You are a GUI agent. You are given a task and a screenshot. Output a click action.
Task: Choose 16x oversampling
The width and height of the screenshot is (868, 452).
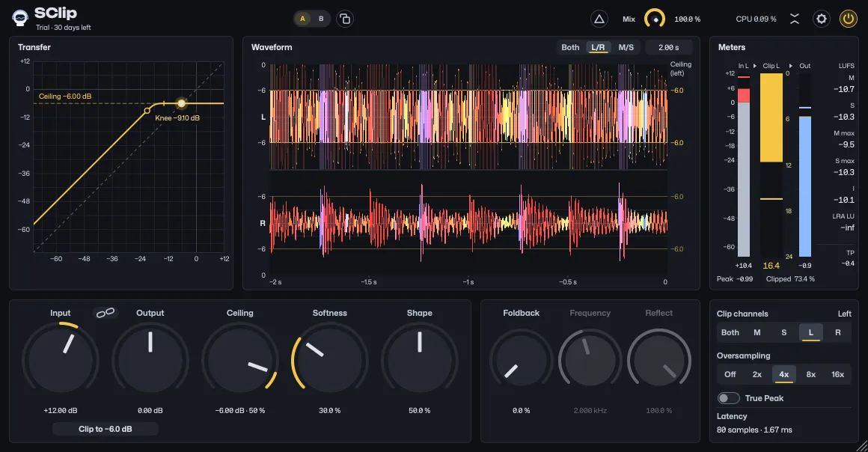click(x=837, y=374)
